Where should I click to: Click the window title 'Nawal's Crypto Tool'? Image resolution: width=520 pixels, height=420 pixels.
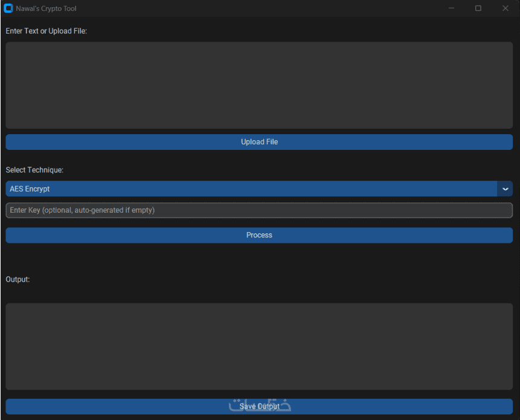point(46,8)
